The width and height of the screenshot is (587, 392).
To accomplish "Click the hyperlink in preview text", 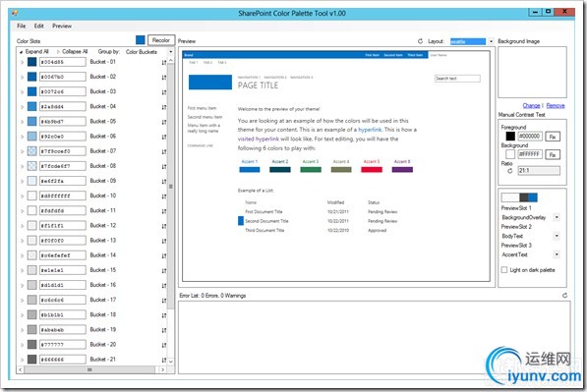I will point(370,130).
